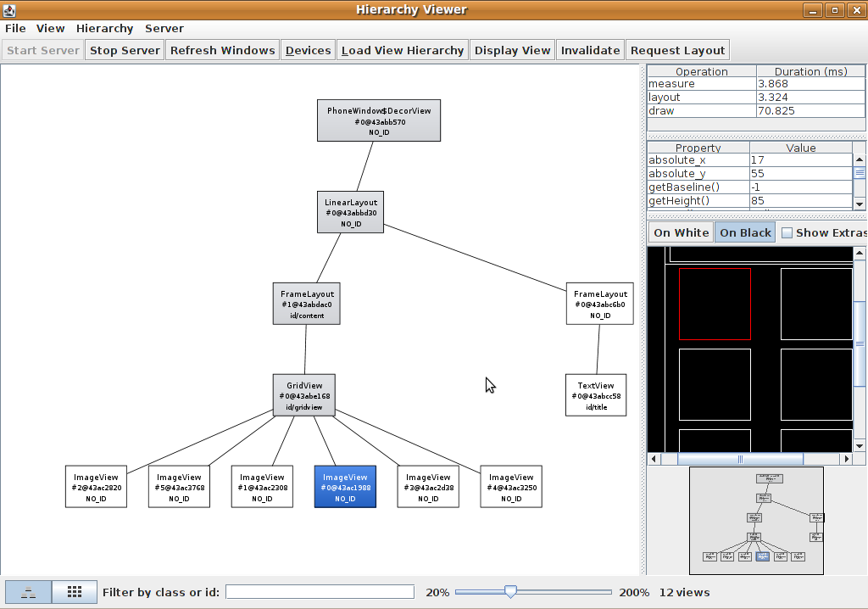Click the absolute_x property row
Viewport: 868px width, 609px height.
750,160
